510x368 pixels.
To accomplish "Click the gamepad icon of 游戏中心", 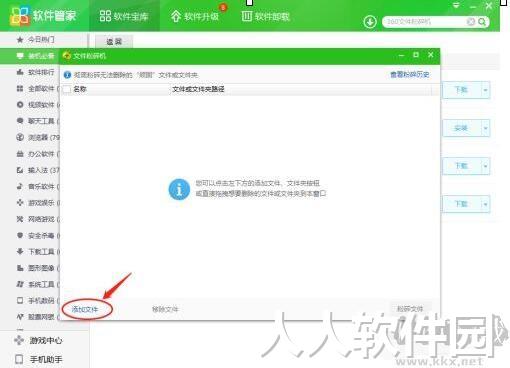I will coord(19,340).
